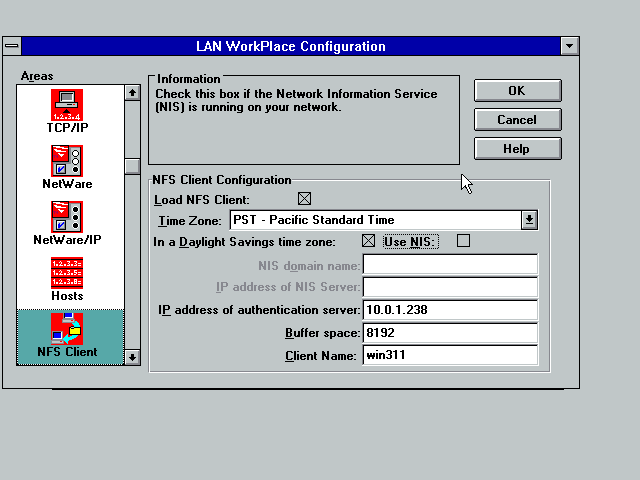Open the window control menu box
The width and height of the screenshot is (640, 480).
tap(12, 46)
